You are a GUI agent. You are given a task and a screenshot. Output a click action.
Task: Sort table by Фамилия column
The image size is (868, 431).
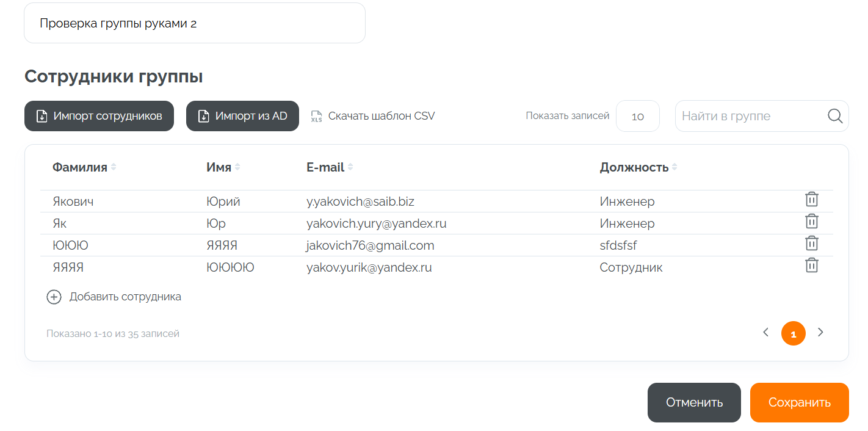[x=113, y=167]
